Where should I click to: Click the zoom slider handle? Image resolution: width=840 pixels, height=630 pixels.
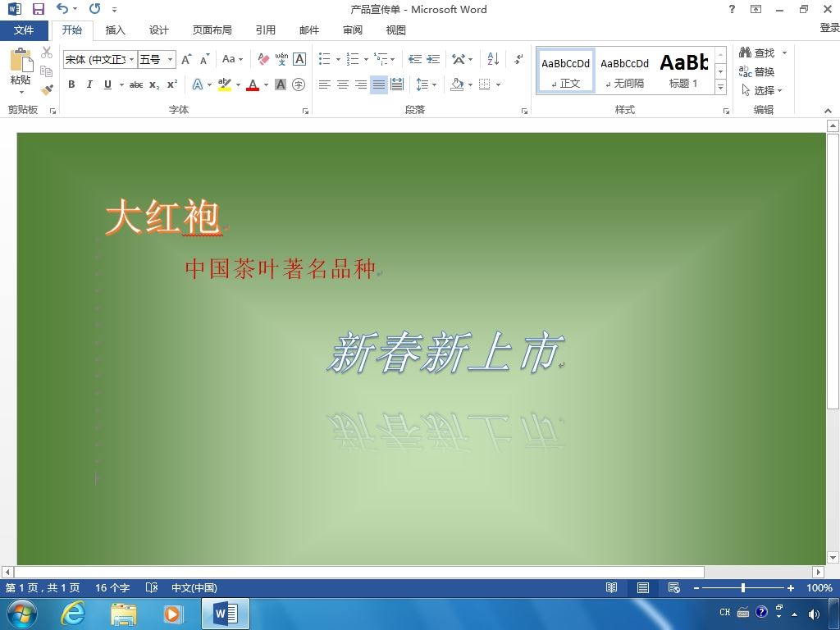point(743,587)
